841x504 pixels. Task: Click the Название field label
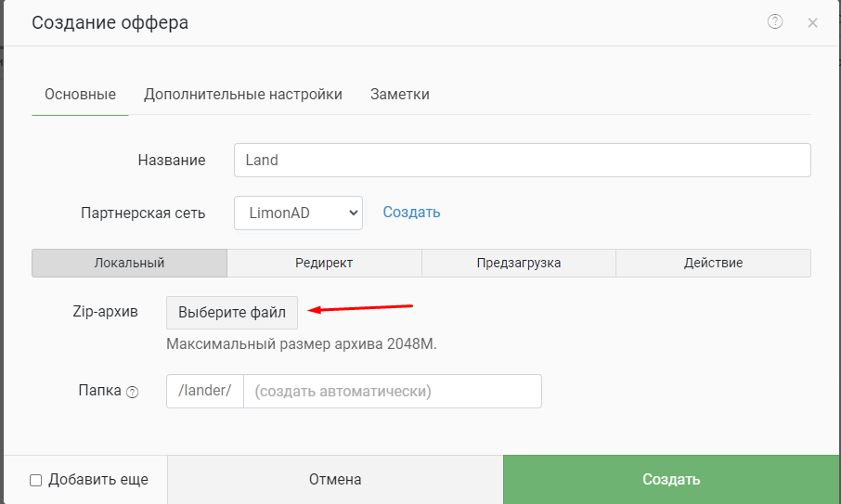172,160
